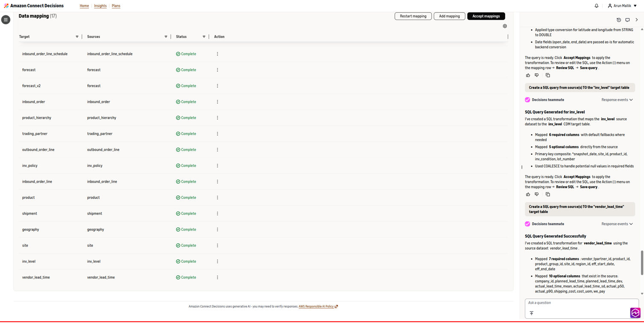
Task: Open action menu for vendor_lead_time row
Action: click(218, 277)
